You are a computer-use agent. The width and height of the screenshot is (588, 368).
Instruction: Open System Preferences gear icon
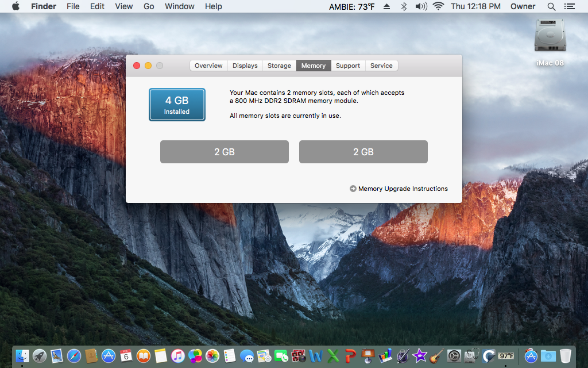tap(454, 355)
